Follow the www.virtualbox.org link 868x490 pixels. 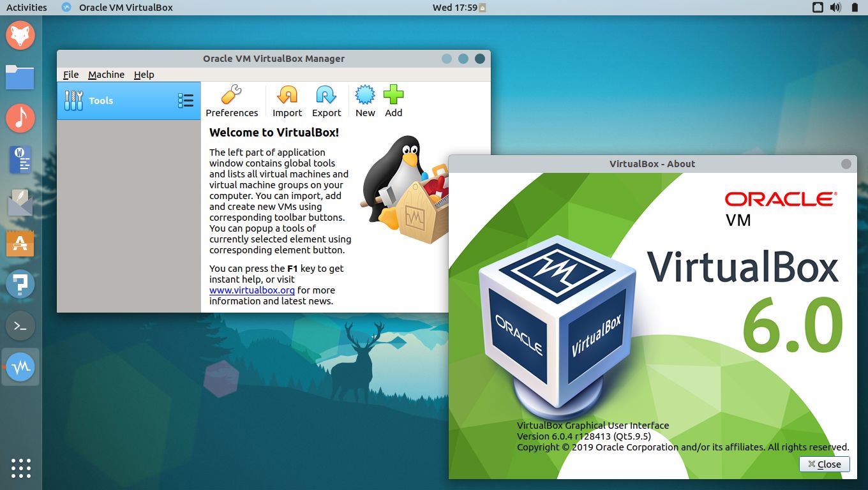[x=252, y=290]
